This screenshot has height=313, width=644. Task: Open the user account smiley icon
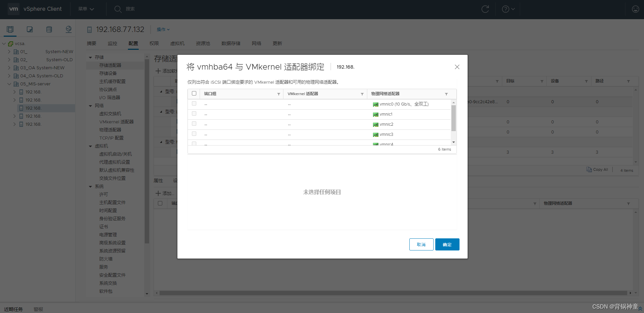pos(635,9)
